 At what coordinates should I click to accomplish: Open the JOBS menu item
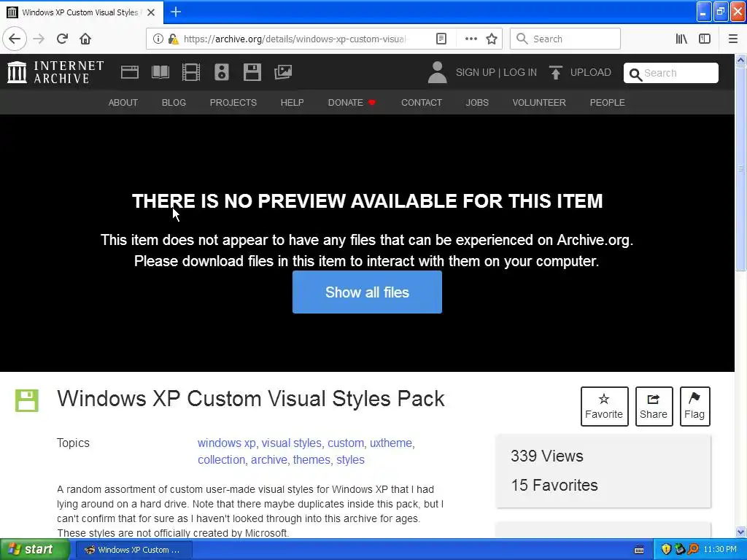click(477, 102)
